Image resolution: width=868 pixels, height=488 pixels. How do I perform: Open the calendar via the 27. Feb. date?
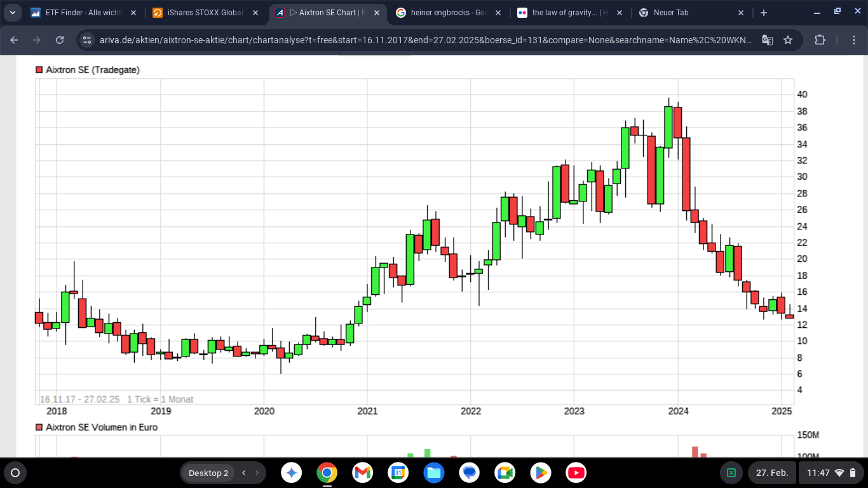(x=772, y=473)
